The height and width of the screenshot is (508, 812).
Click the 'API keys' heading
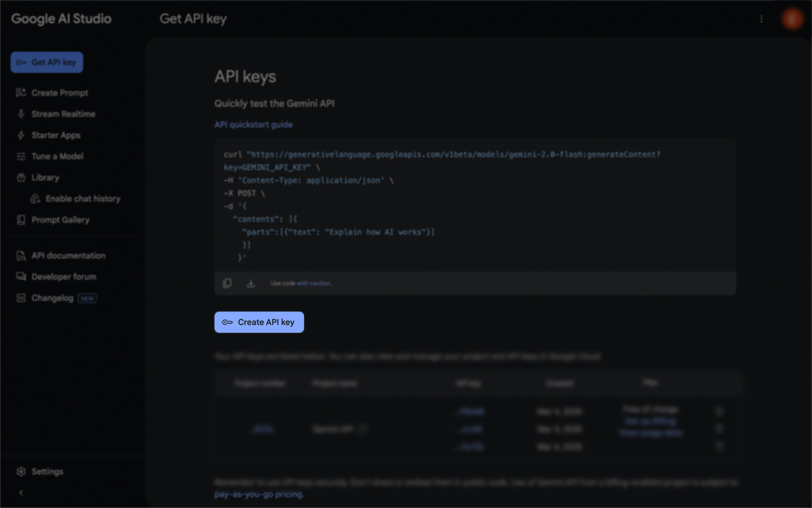245,77
